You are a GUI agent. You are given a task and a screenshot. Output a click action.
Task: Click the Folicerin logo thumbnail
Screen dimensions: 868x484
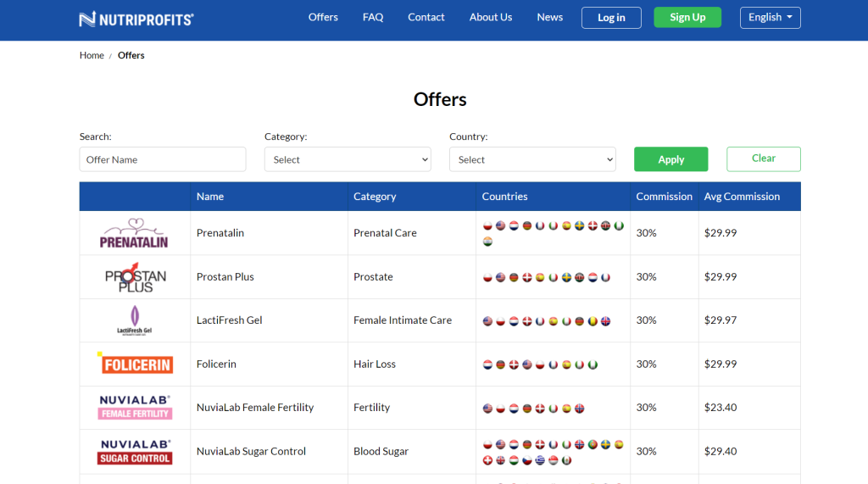tap(135, 364)
